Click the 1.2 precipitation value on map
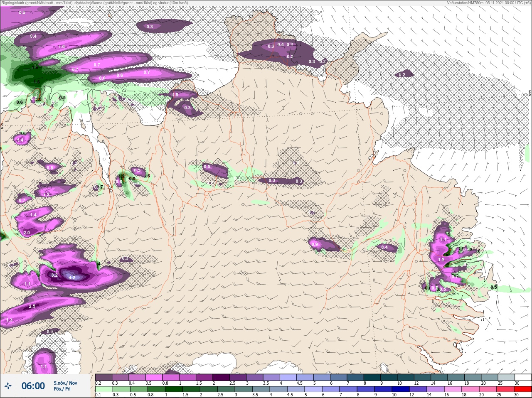Image resolution: width=532 pixels, height=398 pixels. click(47, 194)
